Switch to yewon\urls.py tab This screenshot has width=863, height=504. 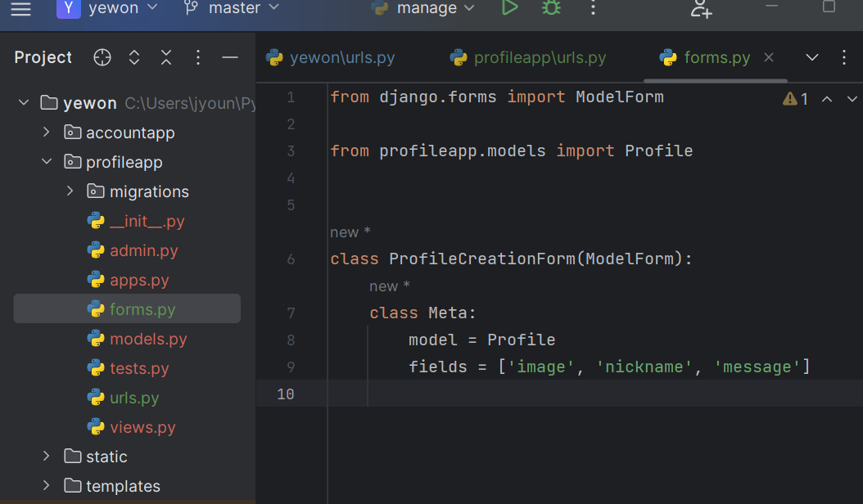pyautogui.click(x=330, y=58)
